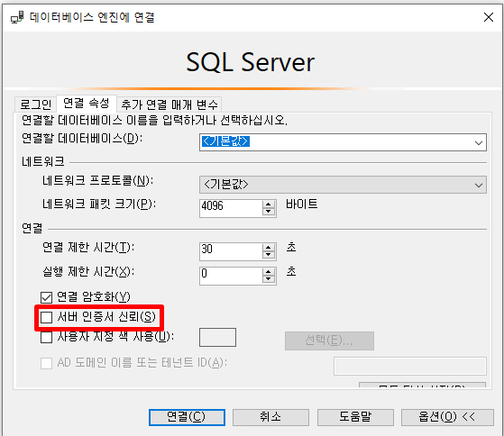Click the 취소 button
The height and width of the screenshot is (436, 504).
270,417
